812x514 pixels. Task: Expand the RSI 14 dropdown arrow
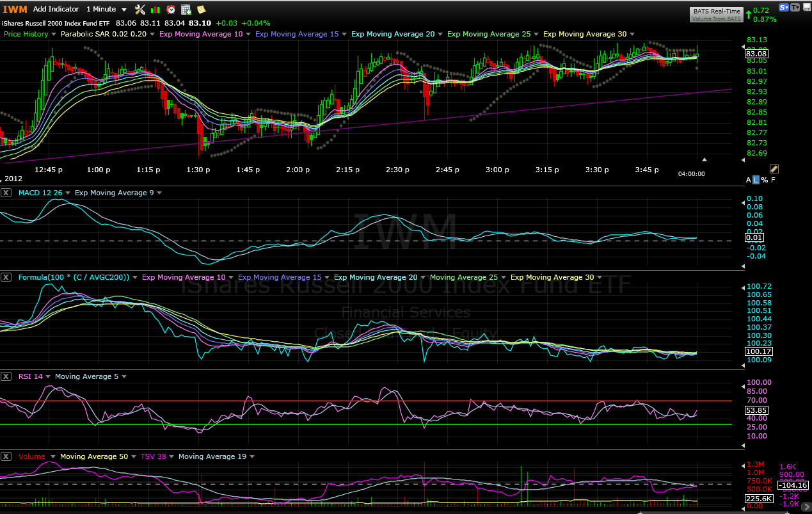pos(48,377)
